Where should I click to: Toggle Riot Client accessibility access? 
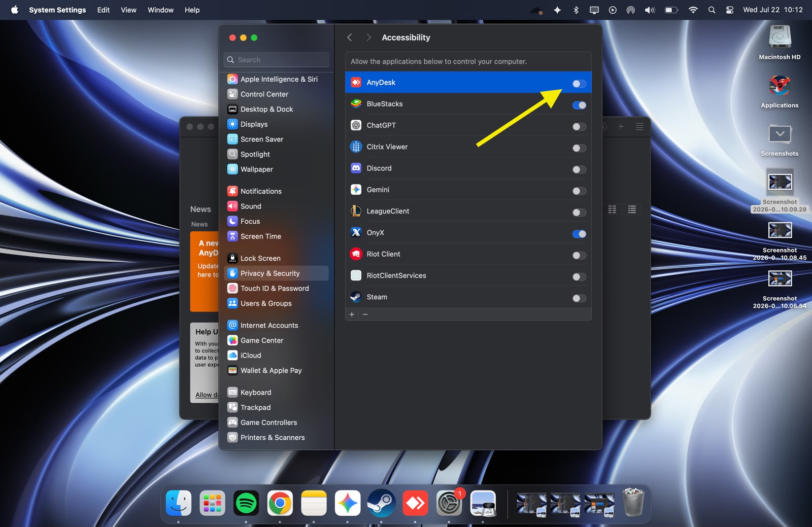(579, 256)
